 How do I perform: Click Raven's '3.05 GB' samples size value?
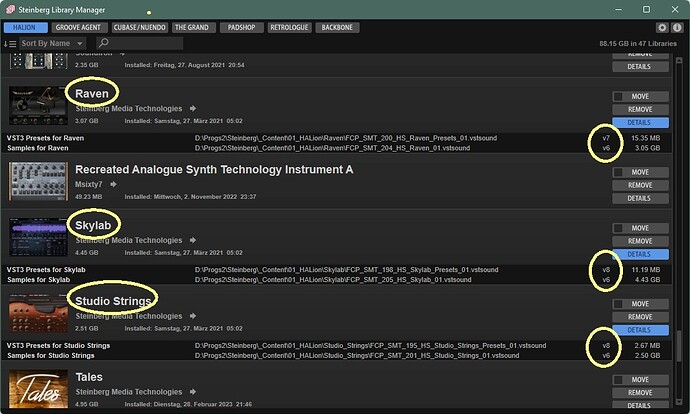(x=647, y=148)
